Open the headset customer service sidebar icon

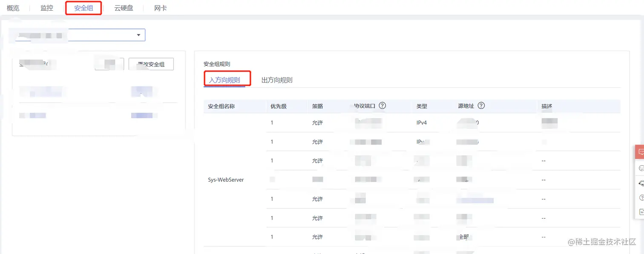(641, 183)
